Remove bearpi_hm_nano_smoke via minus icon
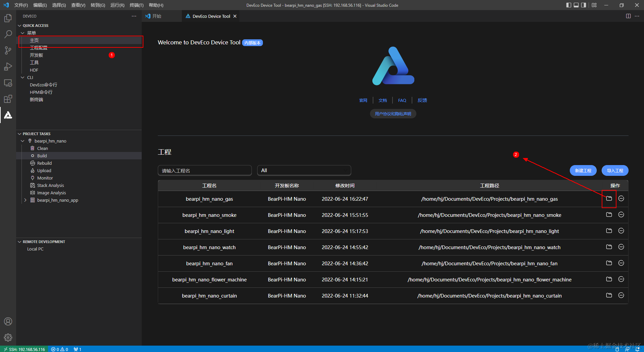Viewport: 644px width, 352px height. tap(621, 214)
